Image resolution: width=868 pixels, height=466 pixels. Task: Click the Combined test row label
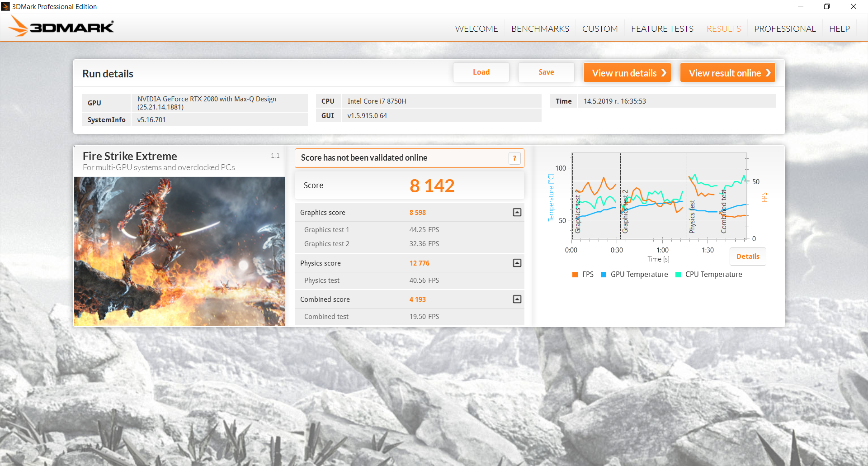pos(326,317)
